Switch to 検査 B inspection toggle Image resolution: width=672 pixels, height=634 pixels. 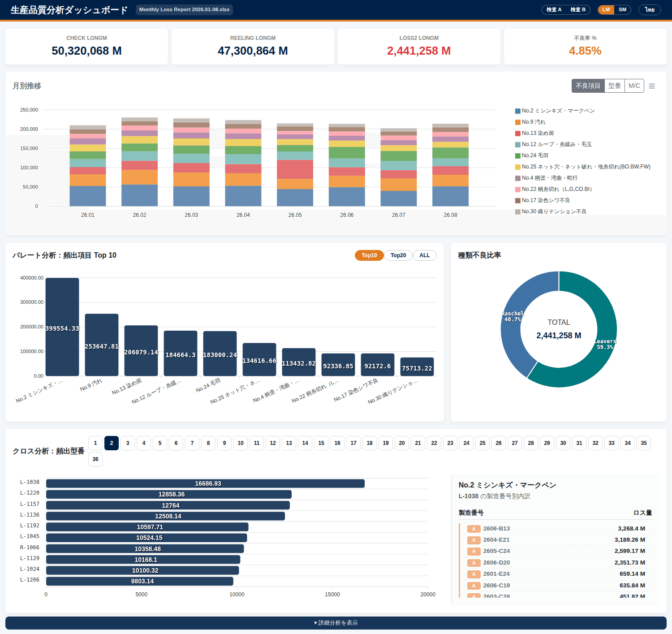coord(578,9)
